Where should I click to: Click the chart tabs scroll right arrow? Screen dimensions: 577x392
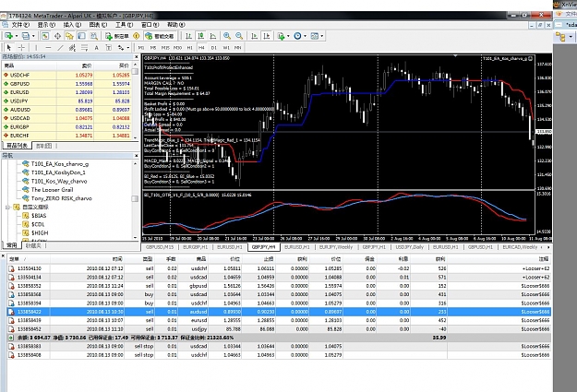tap(548, 247)
